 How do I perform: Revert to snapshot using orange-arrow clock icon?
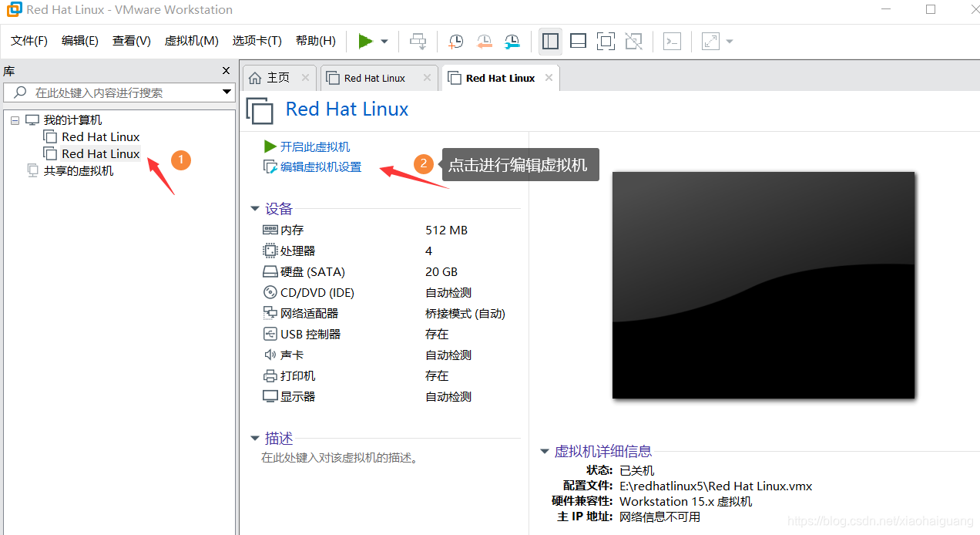484,41
